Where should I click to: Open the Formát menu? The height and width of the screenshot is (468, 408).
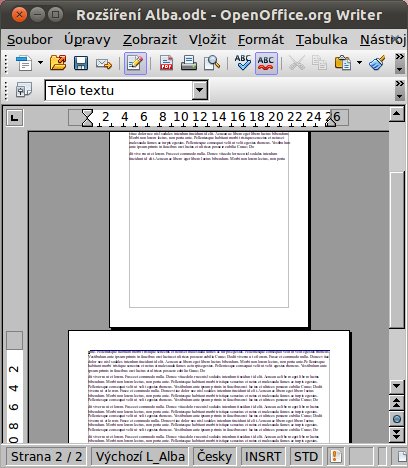pyautogui.click(x=261, y=40)
